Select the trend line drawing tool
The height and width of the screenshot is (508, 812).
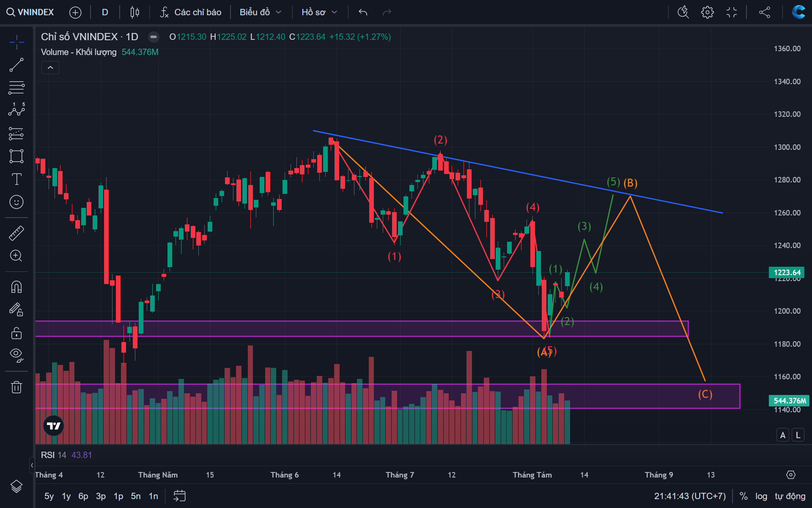(x=16, y=65)
